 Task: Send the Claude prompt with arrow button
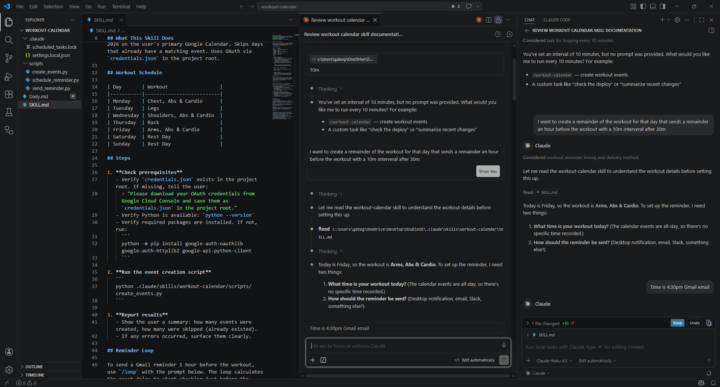504,360
